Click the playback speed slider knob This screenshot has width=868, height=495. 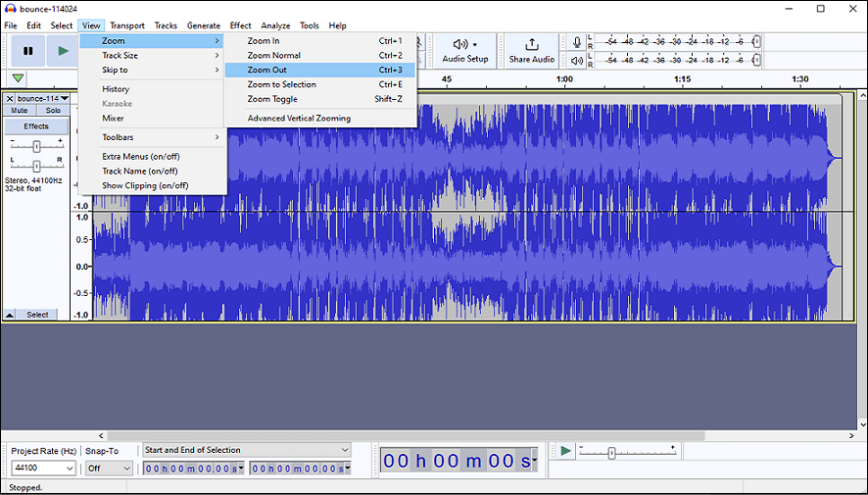pyautogui.click(x=611, y=453)
